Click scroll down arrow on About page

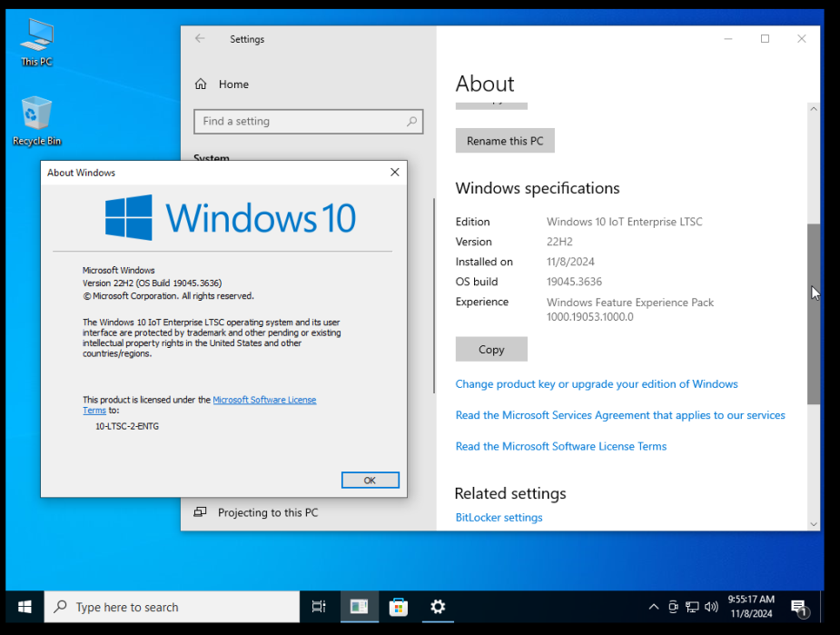tap(814, 524)
